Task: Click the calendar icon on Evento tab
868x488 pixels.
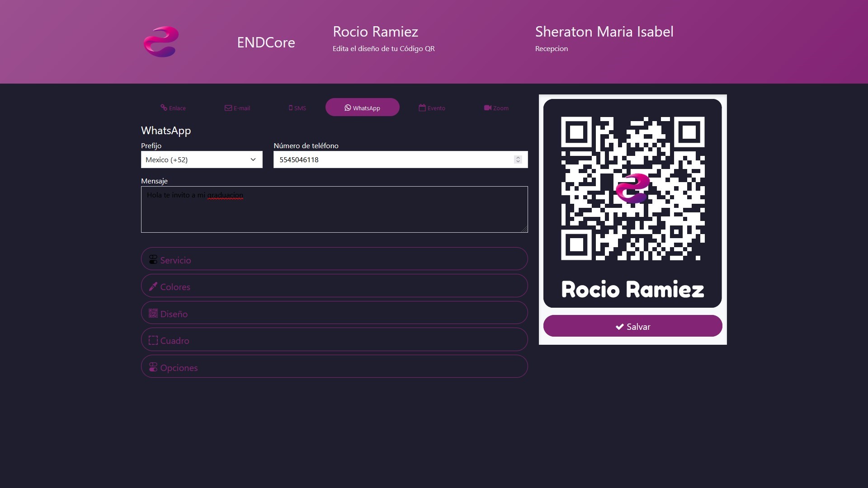Action: pos(422,108)
